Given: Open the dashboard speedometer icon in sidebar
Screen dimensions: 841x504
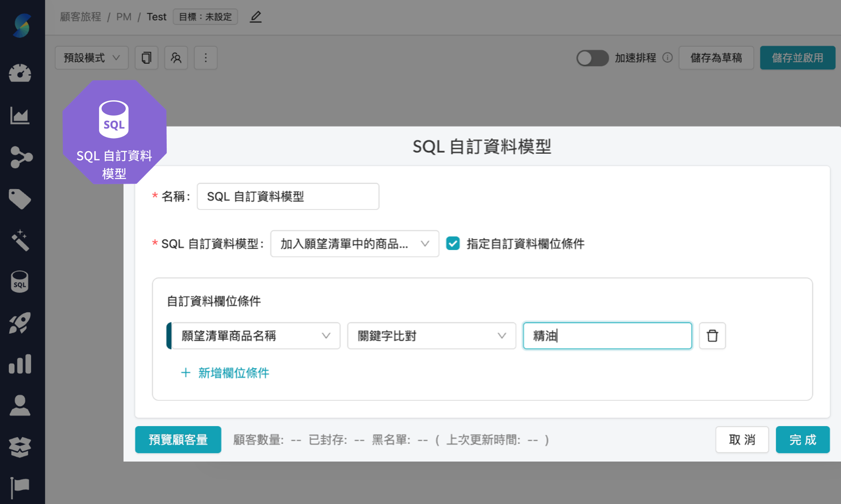Looking at the screenshot, I should [x=20, y=73].
